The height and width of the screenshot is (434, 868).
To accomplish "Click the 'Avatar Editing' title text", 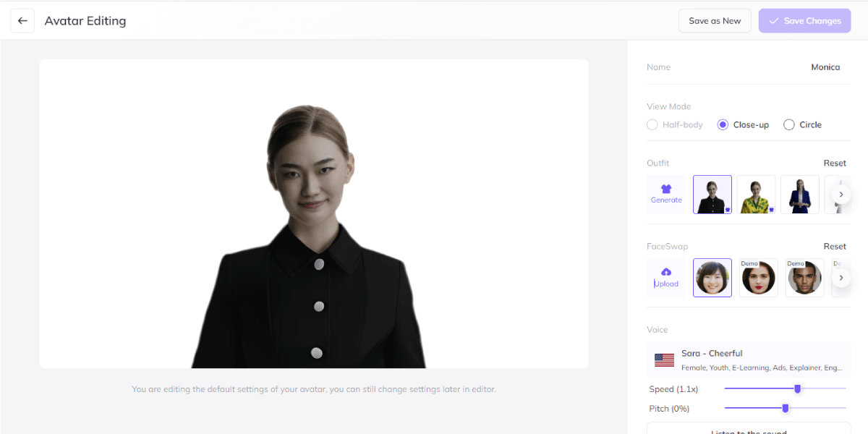I will click(x=85, y=21).
